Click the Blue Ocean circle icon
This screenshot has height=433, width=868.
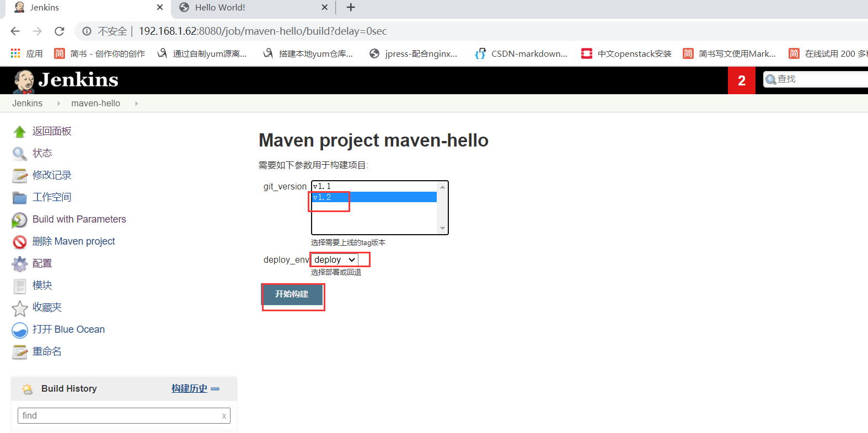pyautogui.click(x=19, y=330)
